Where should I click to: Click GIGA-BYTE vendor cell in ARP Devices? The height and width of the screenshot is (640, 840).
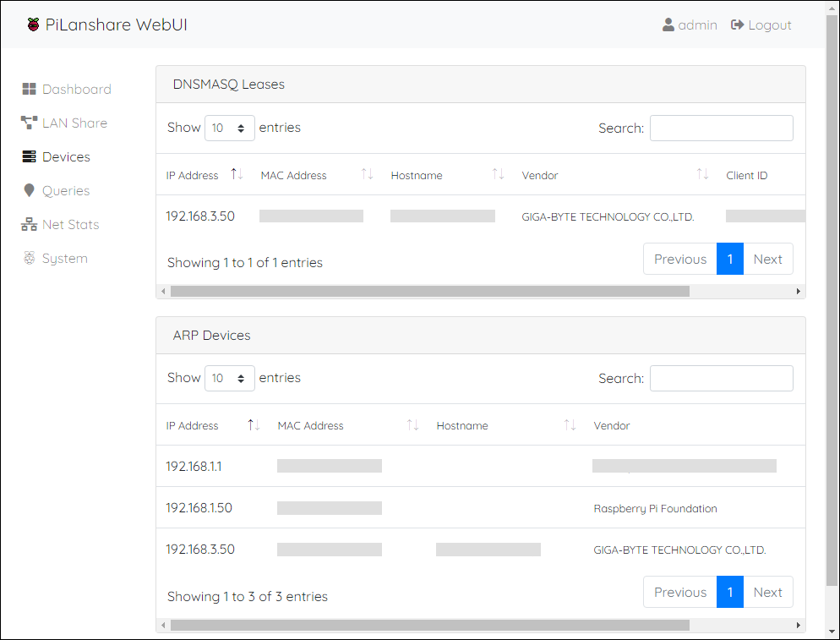(679, 550)
